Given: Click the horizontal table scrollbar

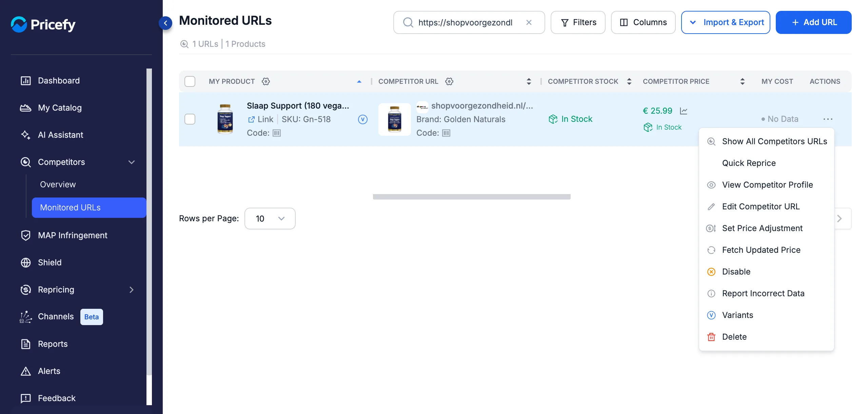Looking at the screenshot, I should (x=472, y=197).
